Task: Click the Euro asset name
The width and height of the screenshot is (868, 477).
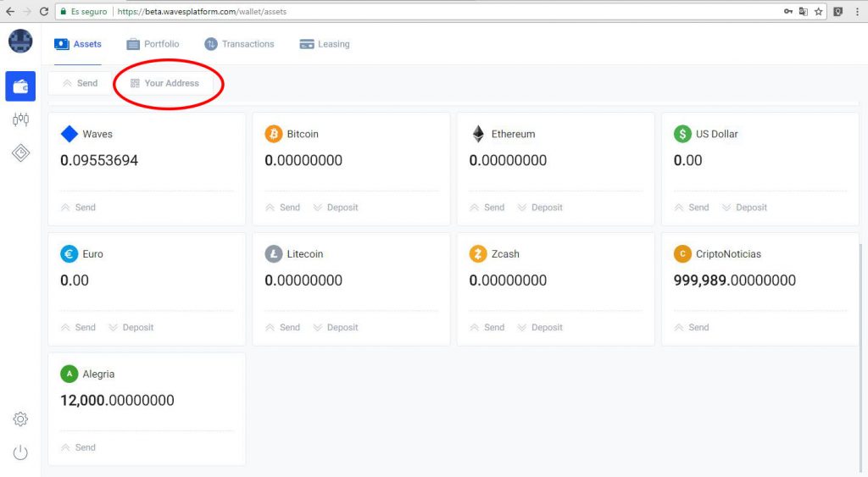Action: 93,254
